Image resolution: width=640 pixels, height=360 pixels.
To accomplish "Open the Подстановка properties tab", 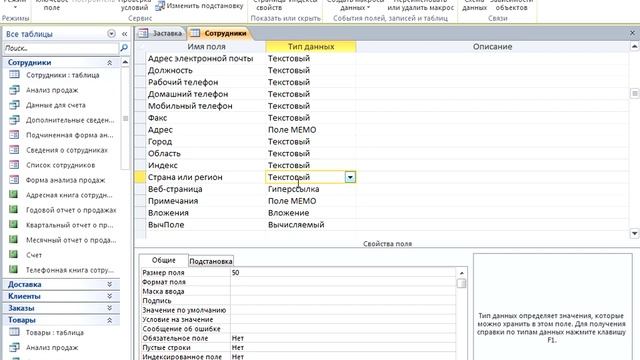I will pos(211,261).
